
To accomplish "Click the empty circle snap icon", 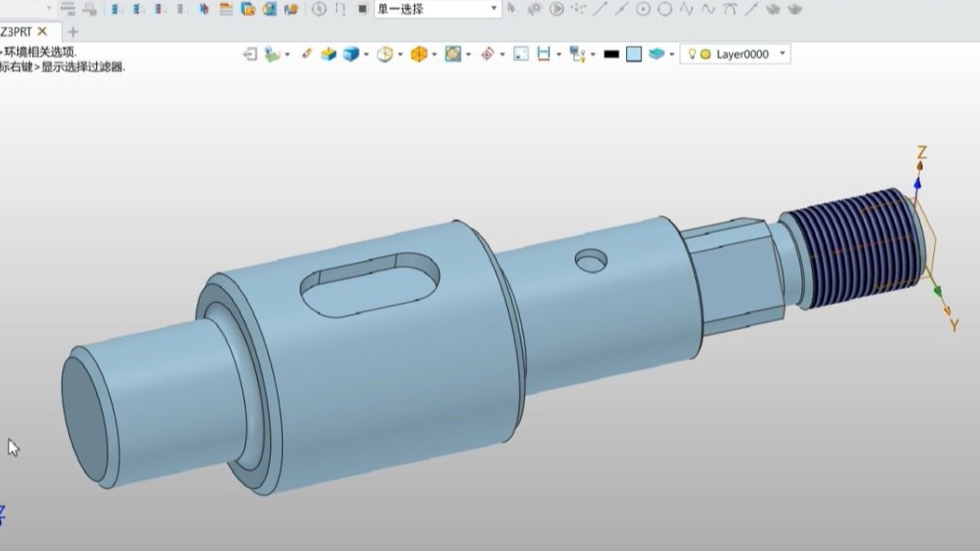I will 665,9.
